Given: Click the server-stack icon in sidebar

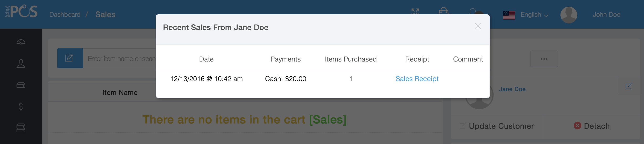Looking at the screenshot, I should pyautogui.click(x=21, y=128).
